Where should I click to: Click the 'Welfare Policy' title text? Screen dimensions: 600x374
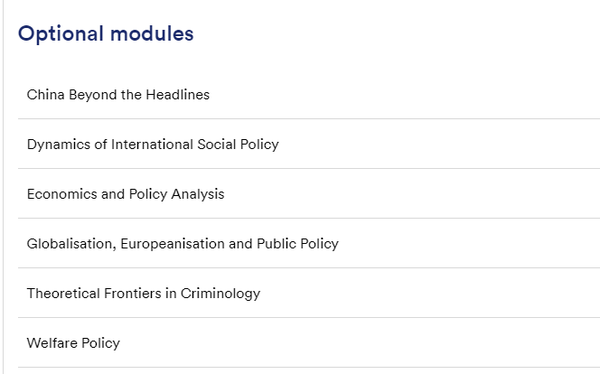pyautogui.click(x=73, y=343)
